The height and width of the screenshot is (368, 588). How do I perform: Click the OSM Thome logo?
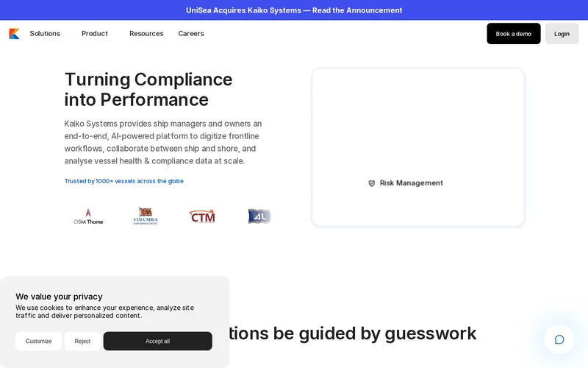click(88, 216)
